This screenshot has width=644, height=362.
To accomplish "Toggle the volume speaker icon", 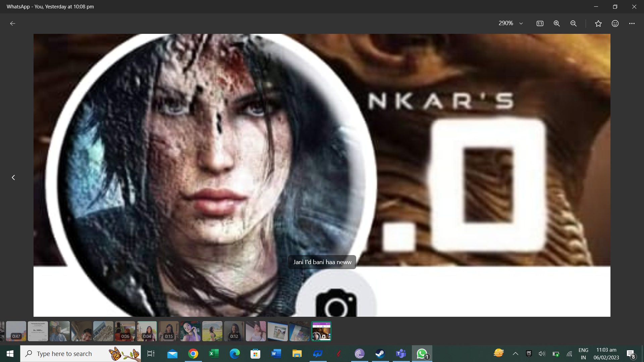I will point(542,354).
